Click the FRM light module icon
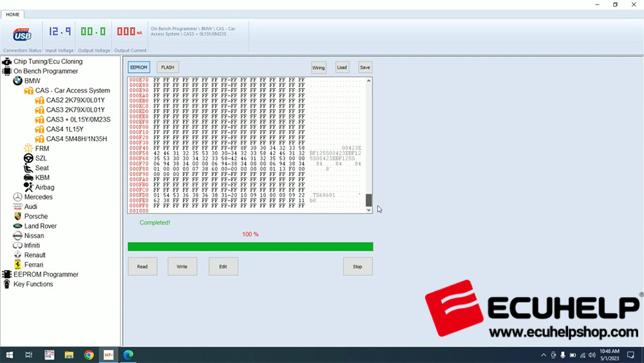 coord(28,148)
